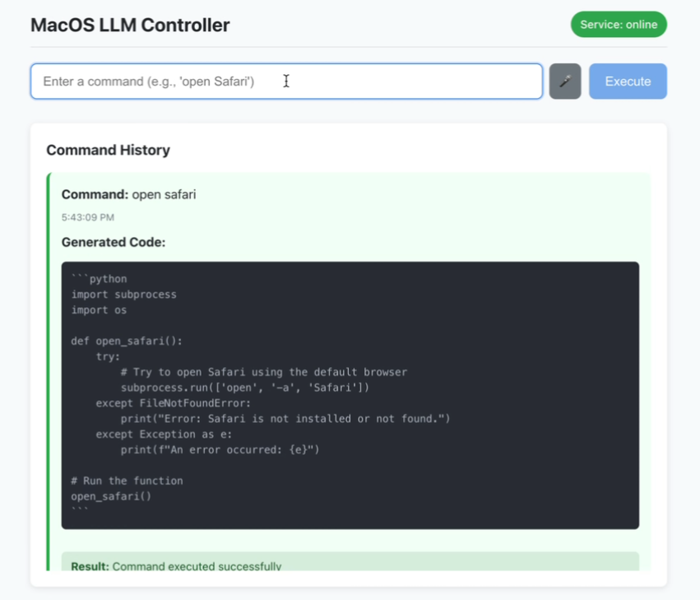The height and width of the screenshot is (600, 700).
Task: Click the Safari default browser comment line
Action: pyautogui.click(x=263, y=372)
